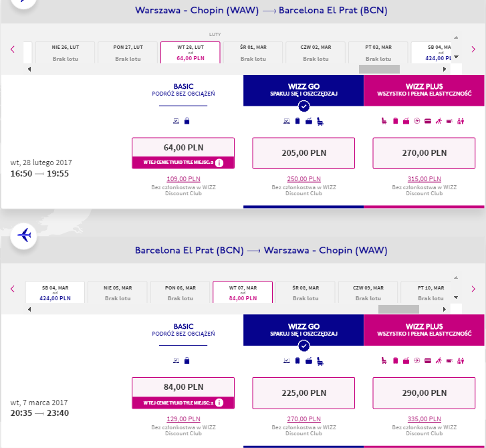Click outbound non-member price 250,00 PLN
The width and height of the screenshot is (486, 448).
click(x=303, y=179)
